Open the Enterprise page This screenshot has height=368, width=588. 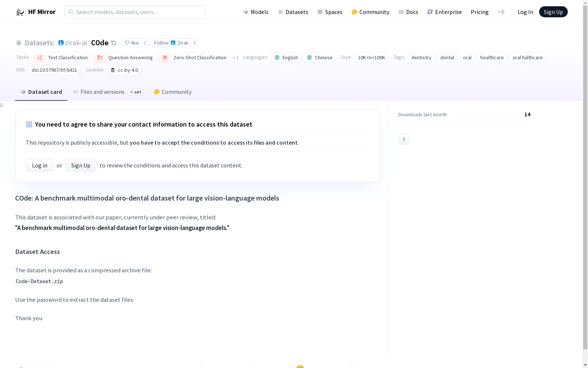444,12
